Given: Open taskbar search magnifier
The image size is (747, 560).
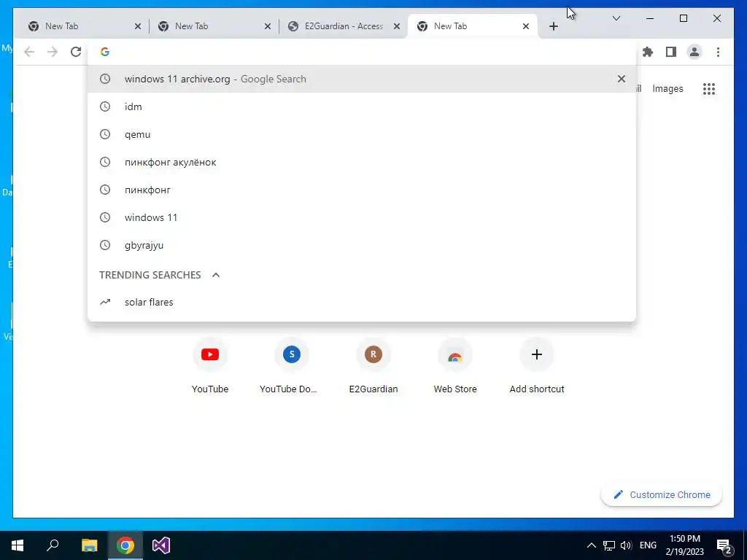Looking at the screenshot, I should 53,545.
